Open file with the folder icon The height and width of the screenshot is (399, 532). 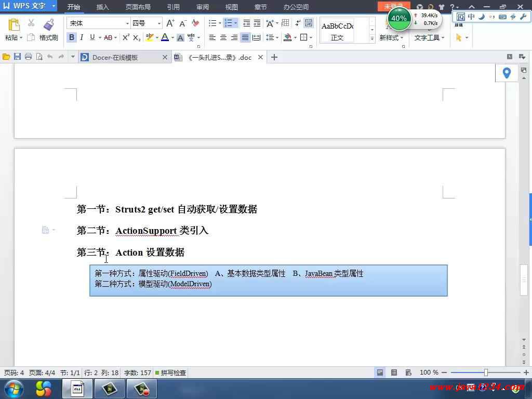pyautogui.click(x=6, y=57)
